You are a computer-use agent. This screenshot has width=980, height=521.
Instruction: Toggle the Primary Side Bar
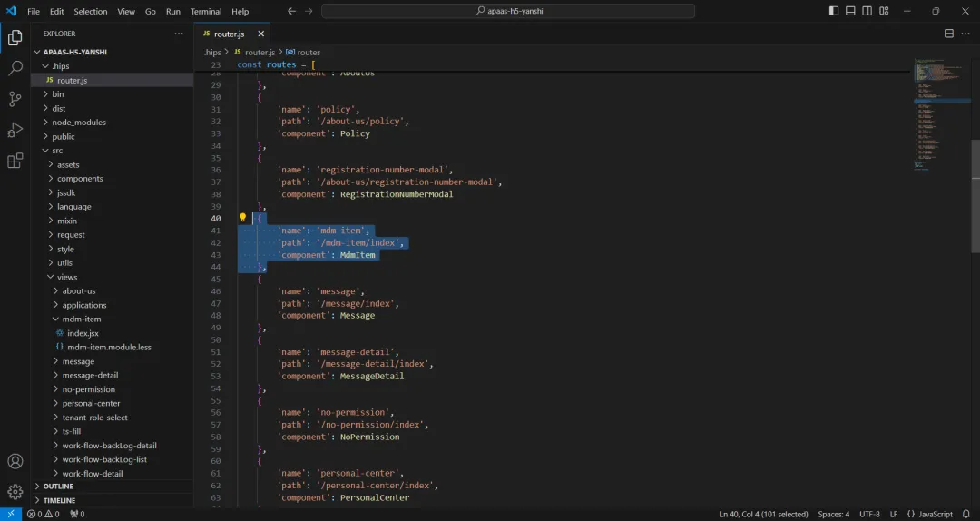click(834, 11)
